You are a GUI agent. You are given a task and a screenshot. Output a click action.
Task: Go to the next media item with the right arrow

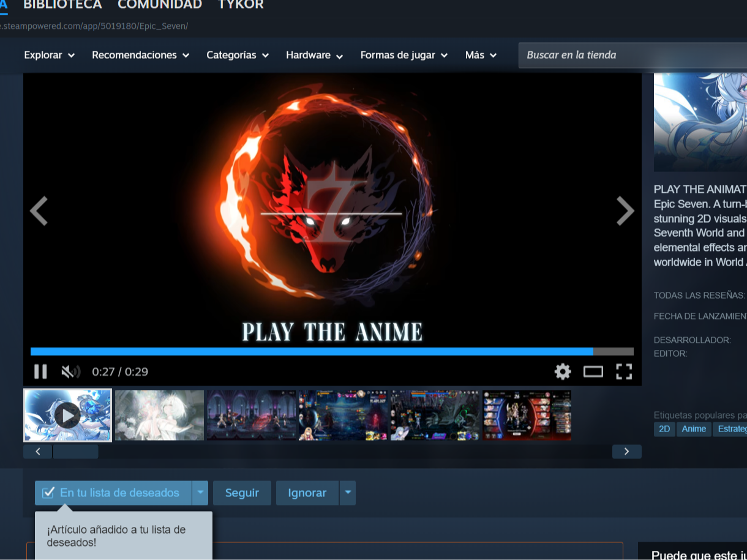[625, 211]
